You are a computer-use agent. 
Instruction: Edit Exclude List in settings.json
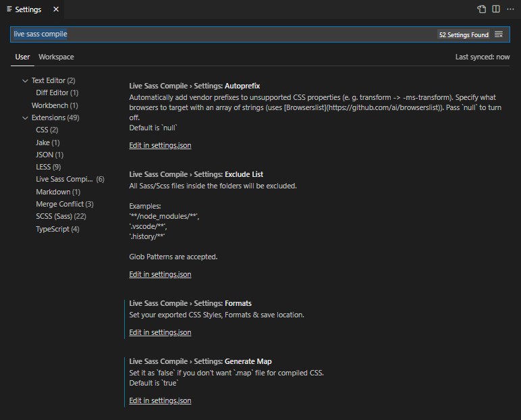pos(160,274)
